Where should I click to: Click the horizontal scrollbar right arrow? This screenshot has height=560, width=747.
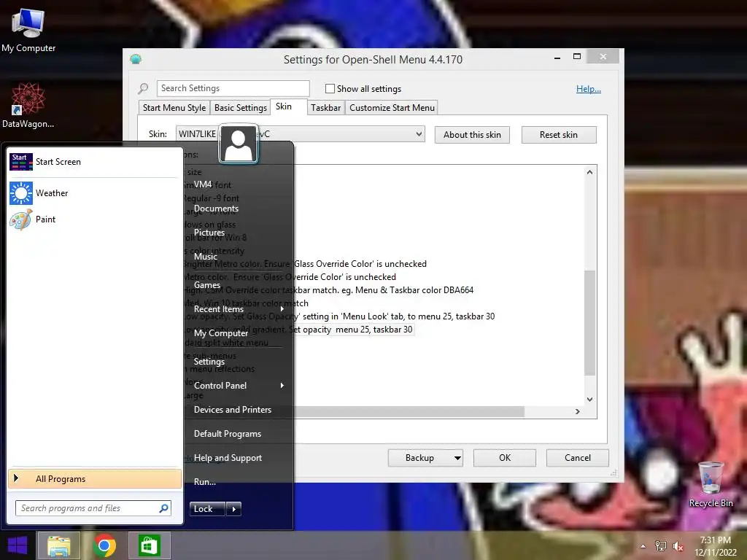tap(578, 411)
